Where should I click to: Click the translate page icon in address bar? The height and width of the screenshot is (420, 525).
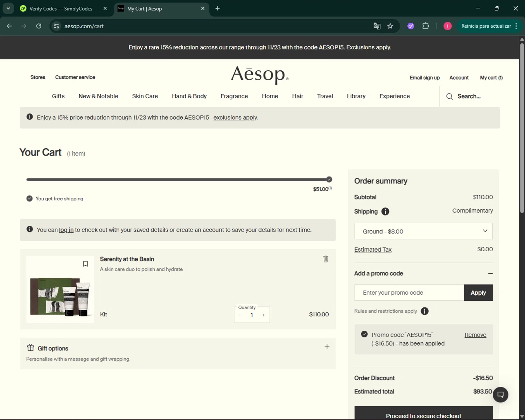[x=377, y=26]
